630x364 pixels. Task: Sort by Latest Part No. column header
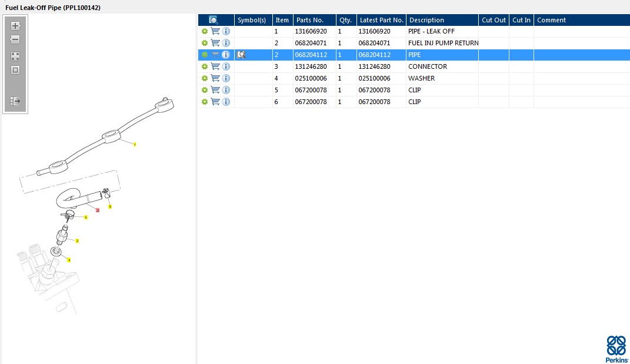[x=381, y=20]
